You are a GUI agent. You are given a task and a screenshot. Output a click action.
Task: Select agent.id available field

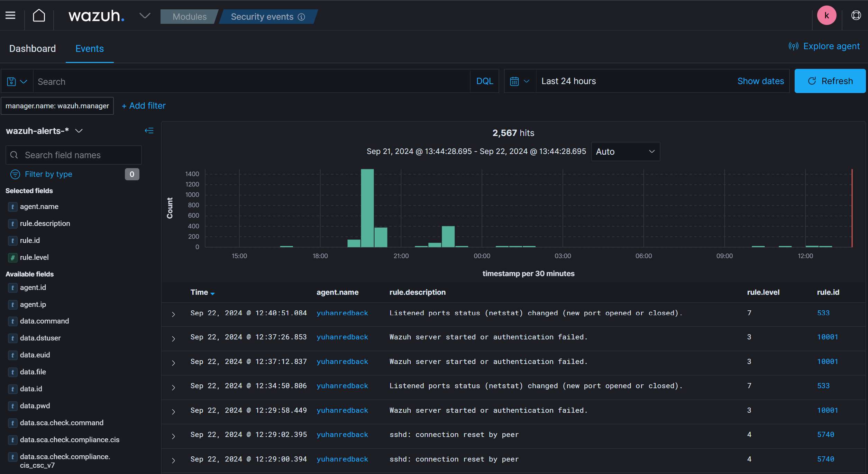[x=33, y=288]
